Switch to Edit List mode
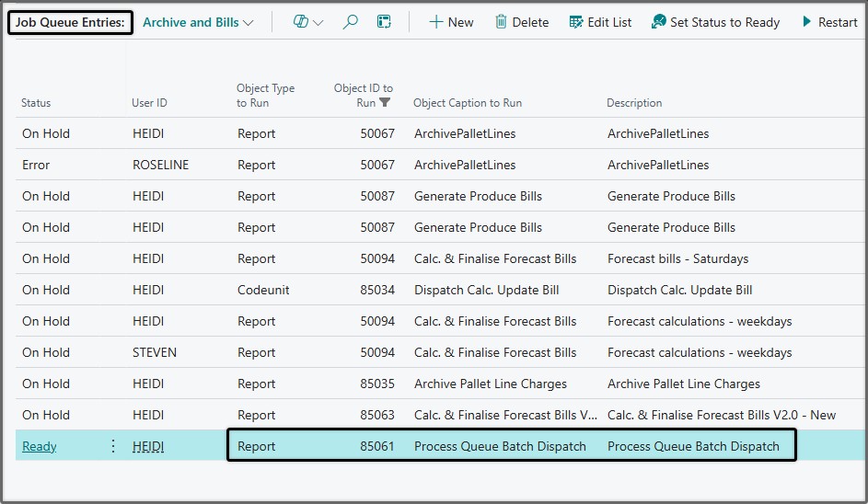Image resolution: width=868 pixels, height=504 pixels. (600, 22)
